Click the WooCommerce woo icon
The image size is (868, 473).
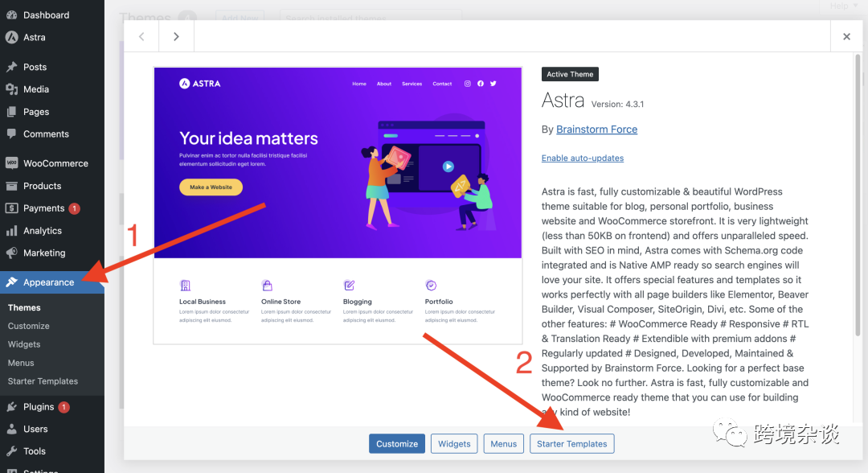tap(11, 163)
